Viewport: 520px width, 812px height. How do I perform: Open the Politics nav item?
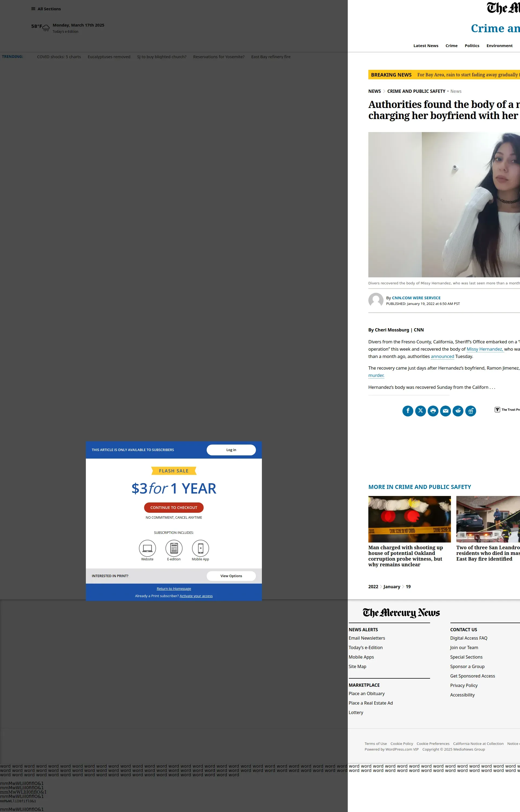(x=472, y=45)
